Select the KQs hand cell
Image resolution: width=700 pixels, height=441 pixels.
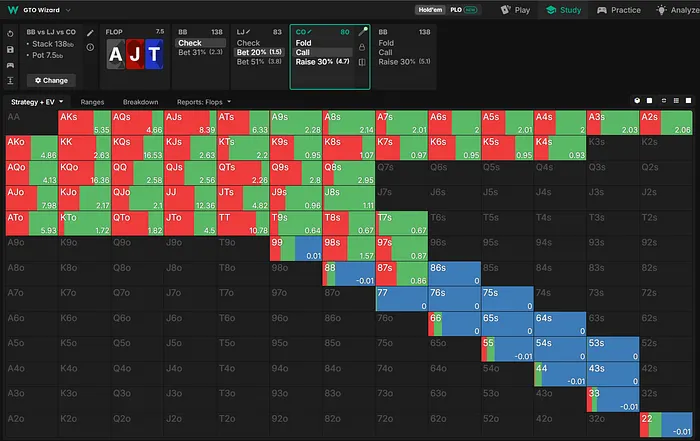pyautogui.click(x=137, y=148)
